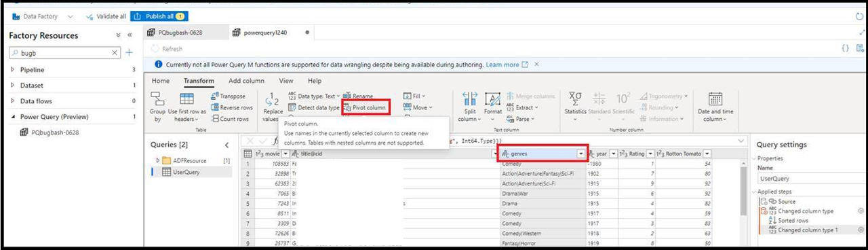Expand the Dataset resource group
The width and height of the screenshot is (868, 250).
click(x=13, y=85)
